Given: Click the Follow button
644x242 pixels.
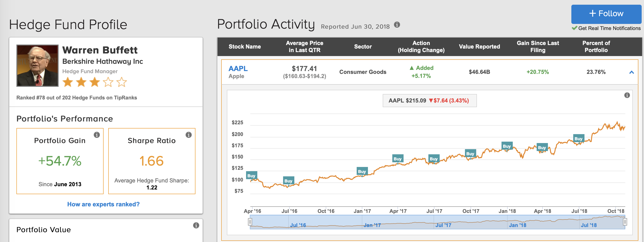Looking at the screenshot, I should tap(606, 14).
